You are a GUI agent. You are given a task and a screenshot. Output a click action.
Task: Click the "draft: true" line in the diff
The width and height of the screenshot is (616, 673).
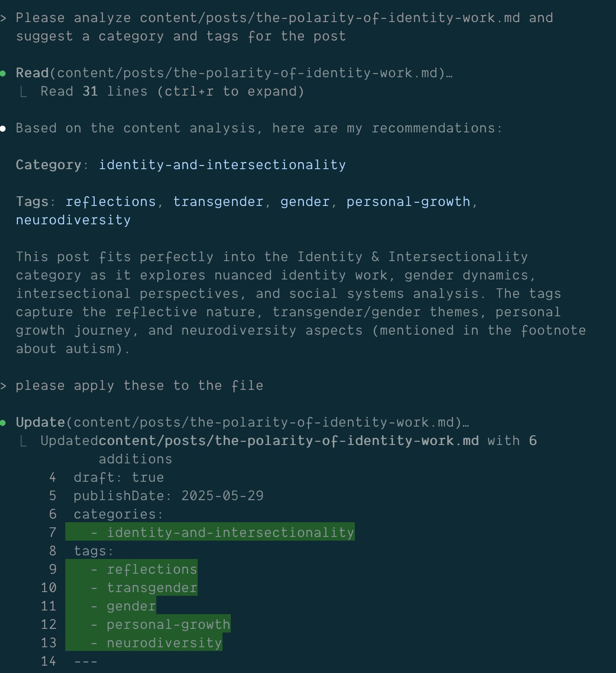(x=119, y=478)
